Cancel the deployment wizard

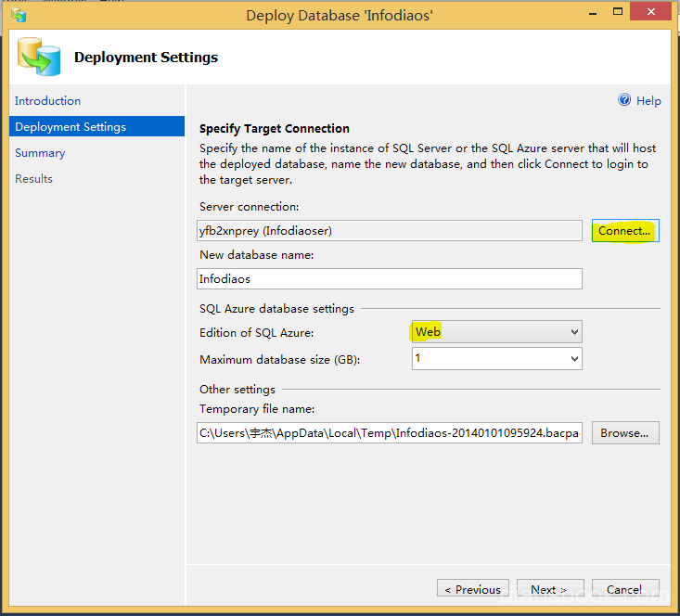[624, 589]
